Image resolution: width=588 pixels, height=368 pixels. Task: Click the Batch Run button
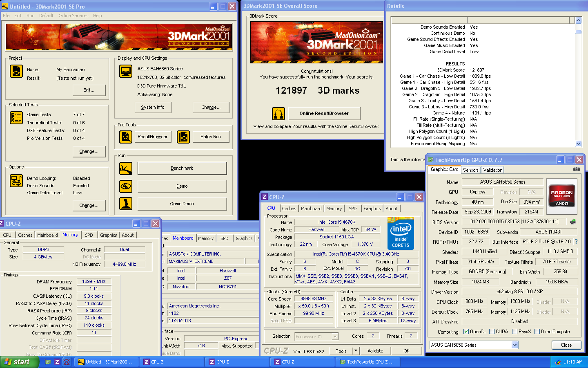pyautogui.click(x=211, y=137)
